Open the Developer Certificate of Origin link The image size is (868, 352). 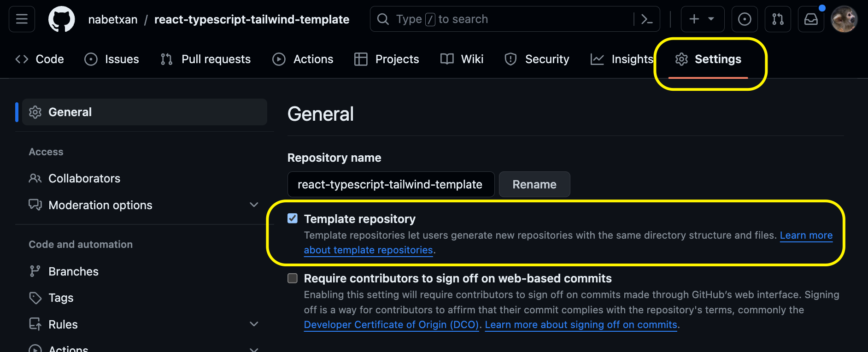[x=391, y=324]
